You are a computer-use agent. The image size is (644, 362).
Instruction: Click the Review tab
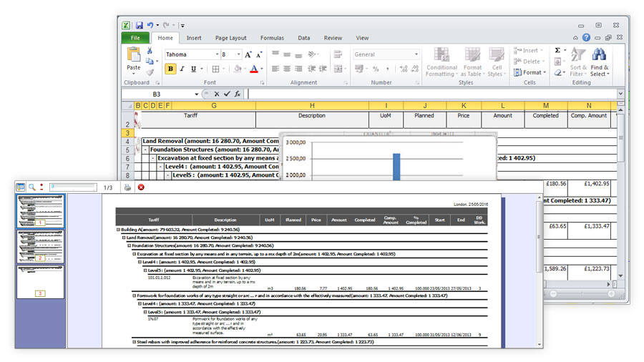333,38
